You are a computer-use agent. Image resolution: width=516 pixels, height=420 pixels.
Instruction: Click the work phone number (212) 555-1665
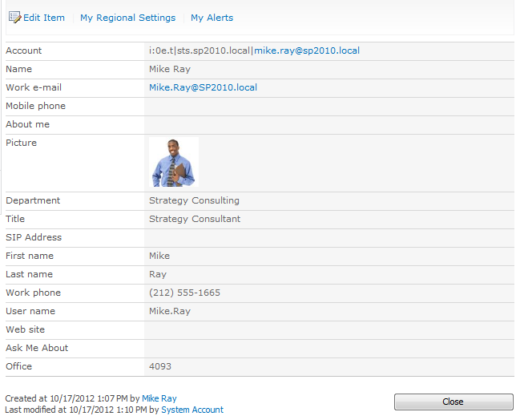coord(184,293)
